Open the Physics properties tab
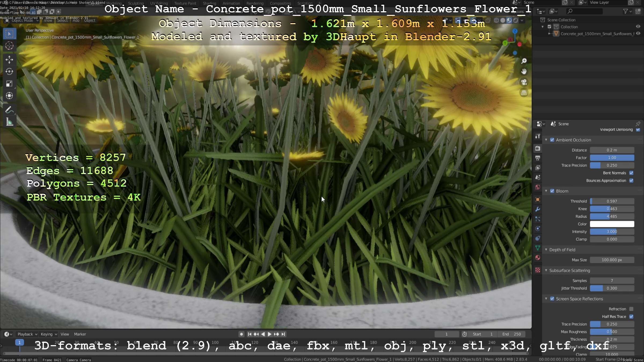 click(x=537, y=228)
